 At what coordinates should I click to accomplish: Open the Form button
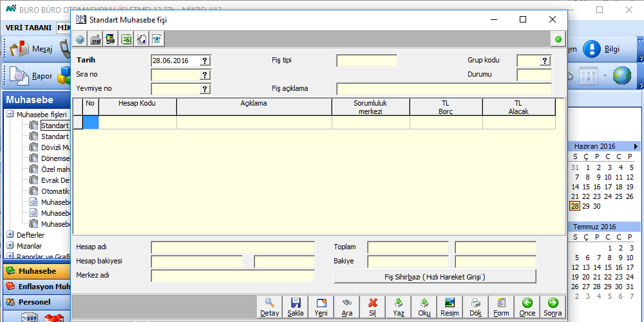tap(501, 307)
